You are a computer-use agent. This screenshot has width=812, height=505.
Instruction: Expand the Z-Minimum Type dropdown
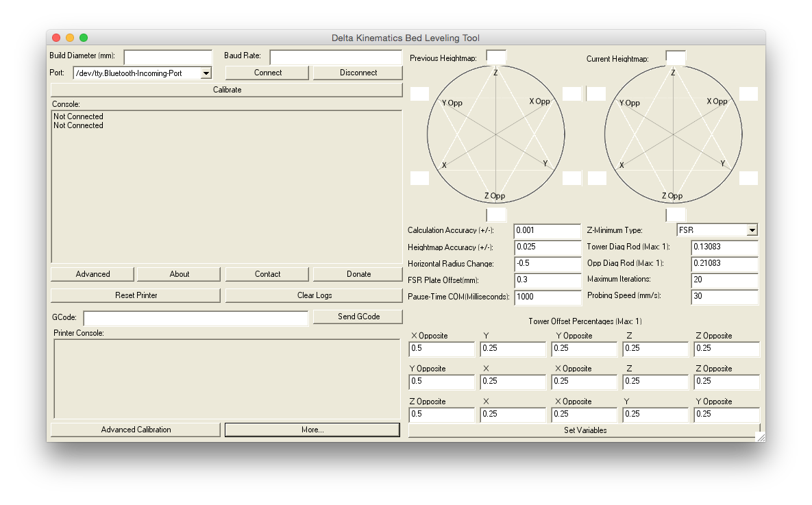tap(752, 230)
